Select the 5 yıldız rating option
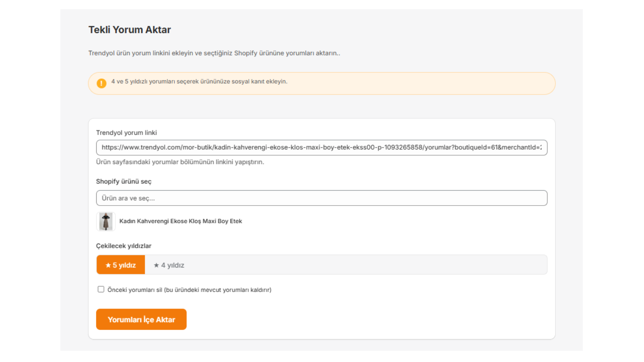Viewport: 644px width, 362px height. coord(121,265)
